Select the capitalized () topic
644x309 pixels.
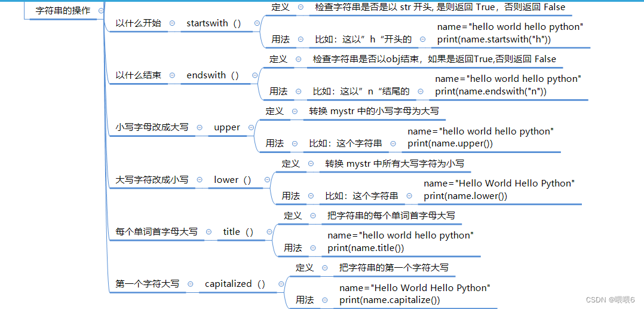tap(235, 284)
